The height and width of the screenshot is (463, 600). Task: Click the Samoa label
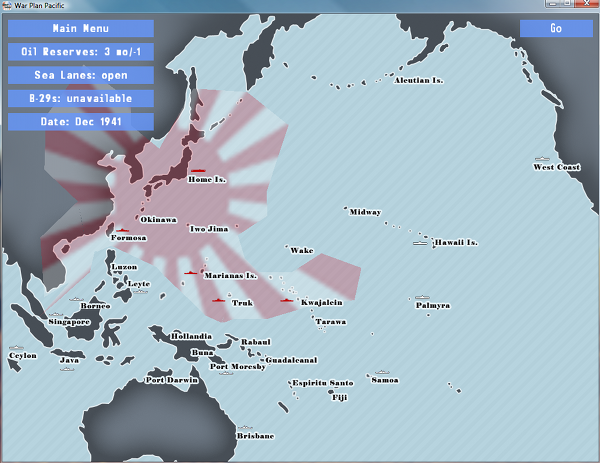pyautogui.click(x=385, y=380)
